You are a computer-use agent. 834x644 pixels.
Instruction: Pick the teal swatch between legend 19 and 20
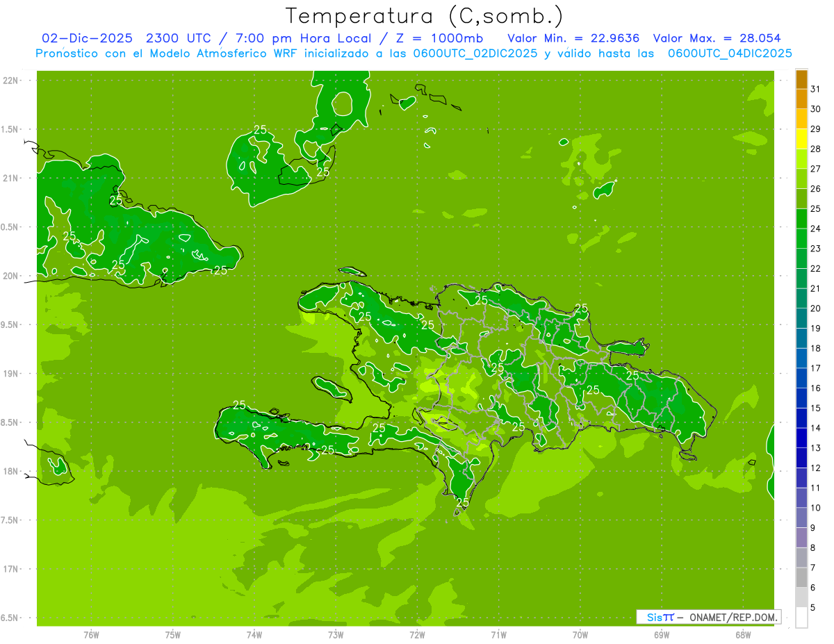pyautogui.click(x=801, y=318)
